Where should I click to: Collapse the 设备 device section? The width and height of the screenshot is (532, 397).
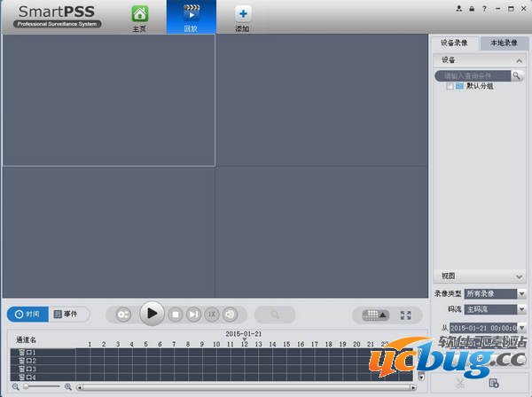[519, 60]
